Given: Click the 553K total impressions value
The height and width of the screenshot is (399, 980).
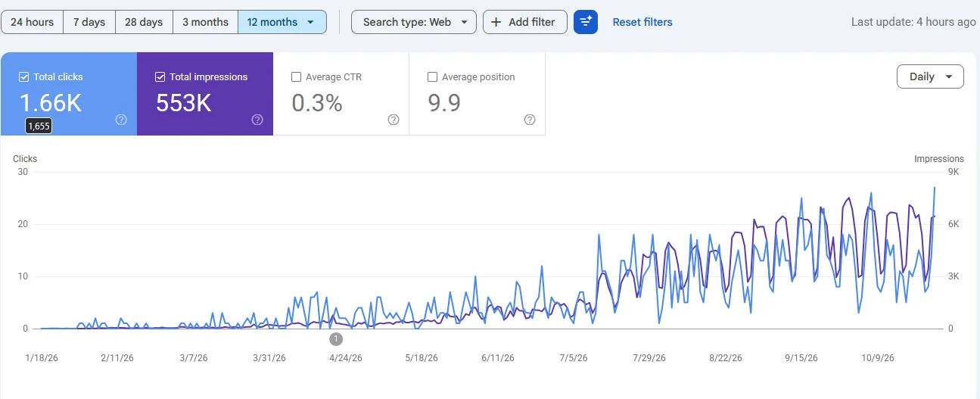Looking at the screenshot, I should (x=184, y=103).
